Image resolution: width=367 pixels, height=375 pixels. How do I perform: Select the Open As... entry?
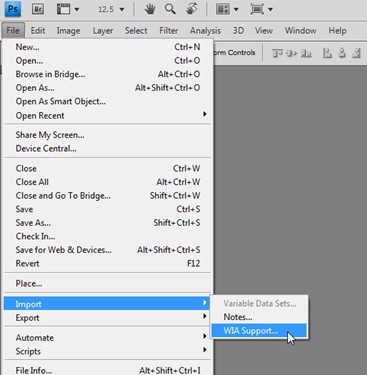(108, 88)
